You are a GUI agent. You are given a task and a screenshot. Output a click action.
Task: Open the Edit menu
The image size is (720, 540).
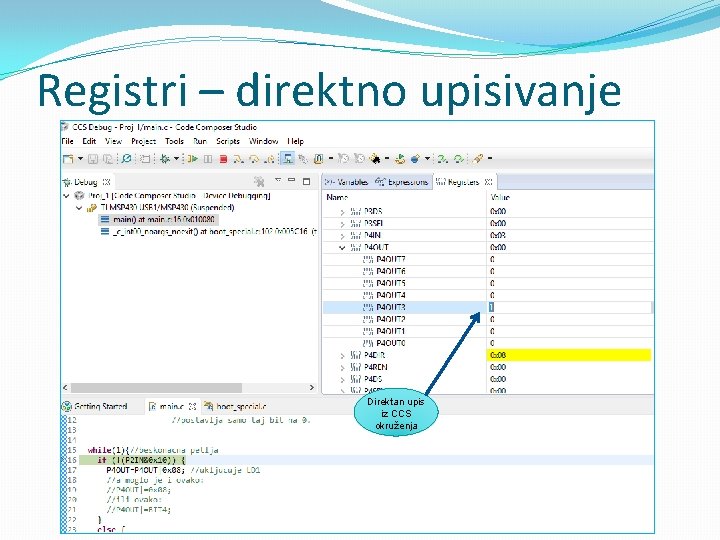(89, 141)
